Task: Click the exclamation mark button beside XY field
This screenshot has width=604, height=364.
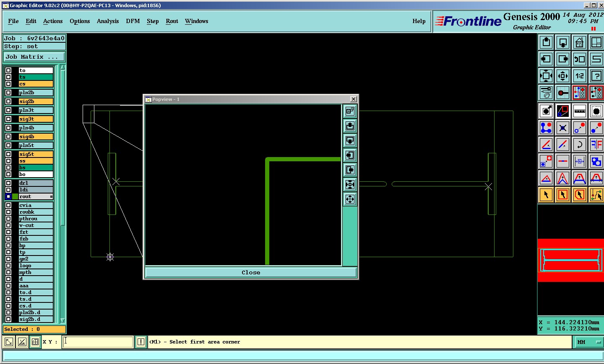Action: [141, 342]
